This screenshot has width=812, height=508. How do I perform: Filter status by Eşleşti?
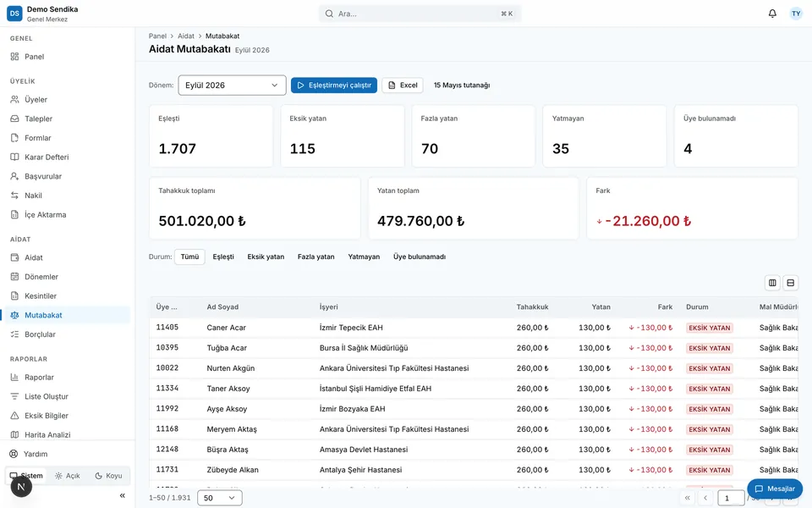click(223, 257)
